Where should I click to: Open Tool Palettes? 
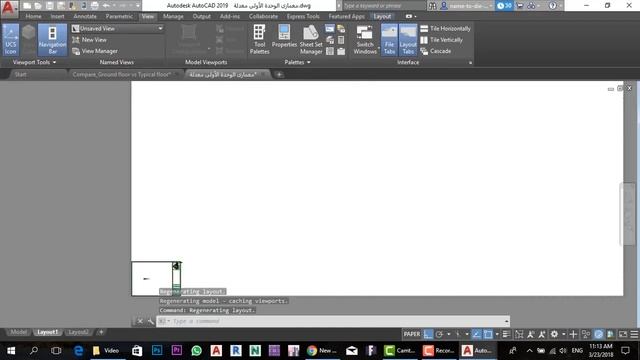tap(259, 40)
